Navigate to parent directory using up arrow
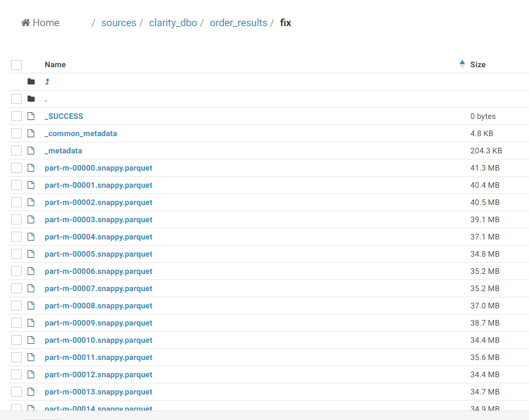This screenshot has width=529, height=420. pos(47,81)
